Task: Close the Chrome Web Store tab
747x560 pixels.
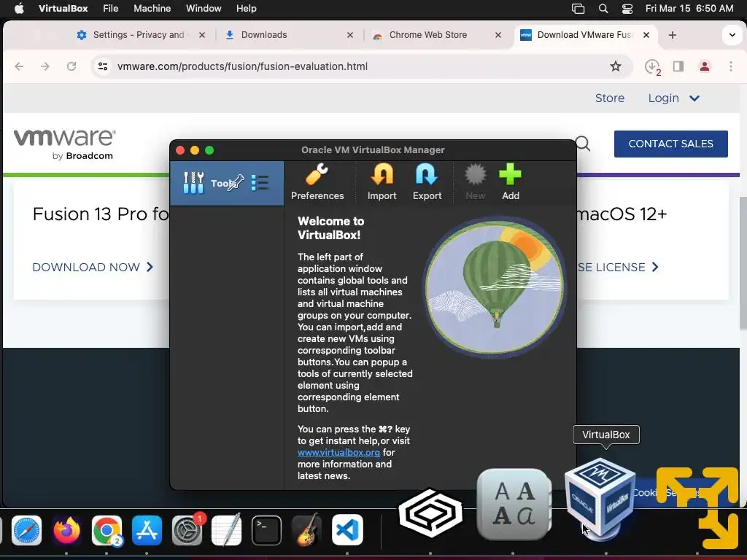Action: (x=498, y=35)
